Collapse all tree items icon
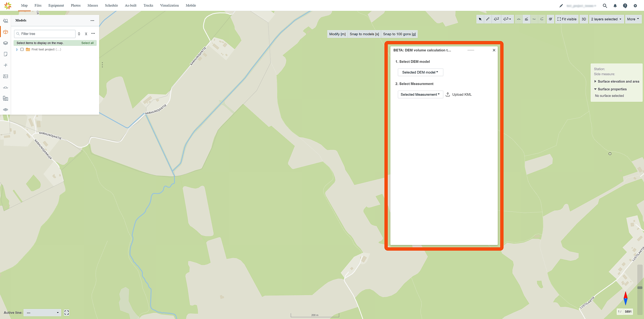Viewport: 644px width, 319px height. 86,34
